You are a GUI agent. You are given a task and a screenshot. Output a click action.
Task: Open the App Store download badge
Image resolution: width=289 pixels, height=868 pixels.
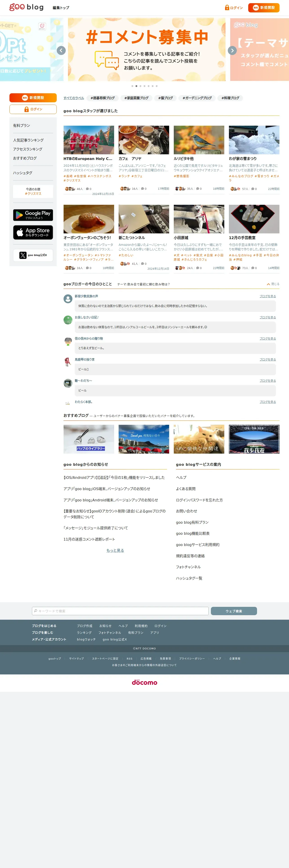tap(33, 233)
